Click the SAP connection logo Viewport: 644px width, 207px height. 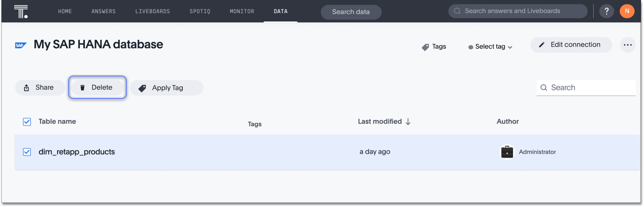point(20,45)
